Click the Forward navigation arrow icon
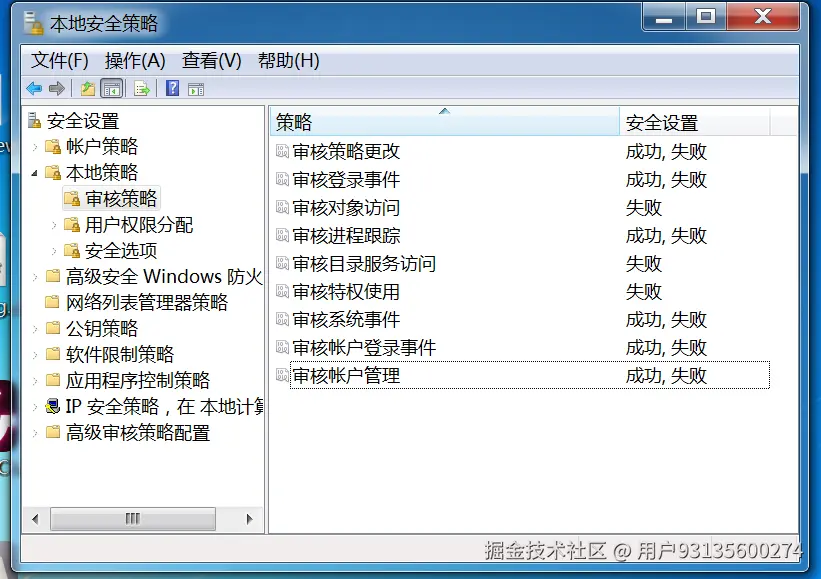The image size is (821, 579). [58, 88]
